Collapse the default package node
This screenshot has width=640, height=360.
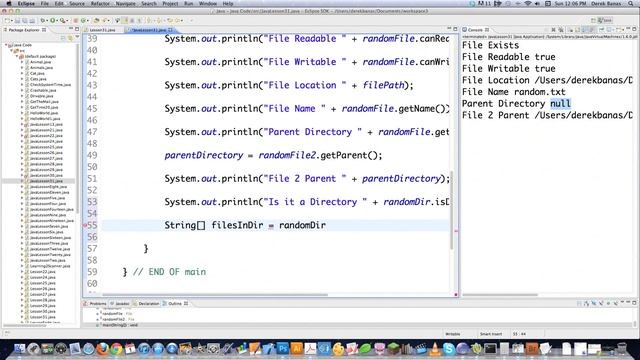pos(17,56)
